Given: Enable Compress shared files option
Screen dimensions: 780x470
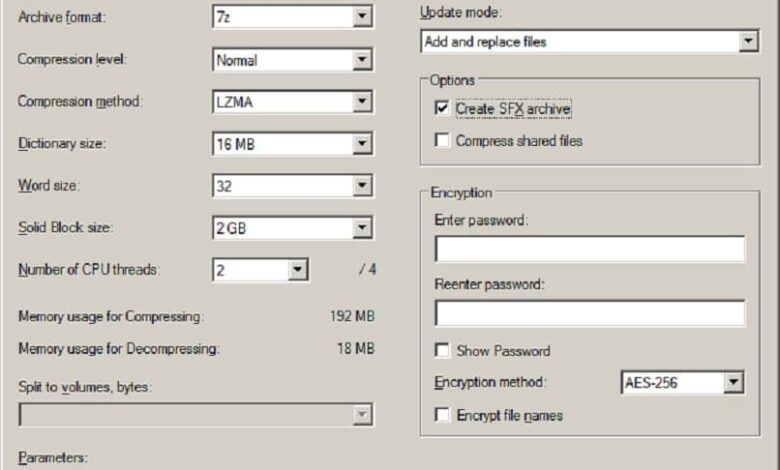Looking at the screenshot, I should pos(442,141).
